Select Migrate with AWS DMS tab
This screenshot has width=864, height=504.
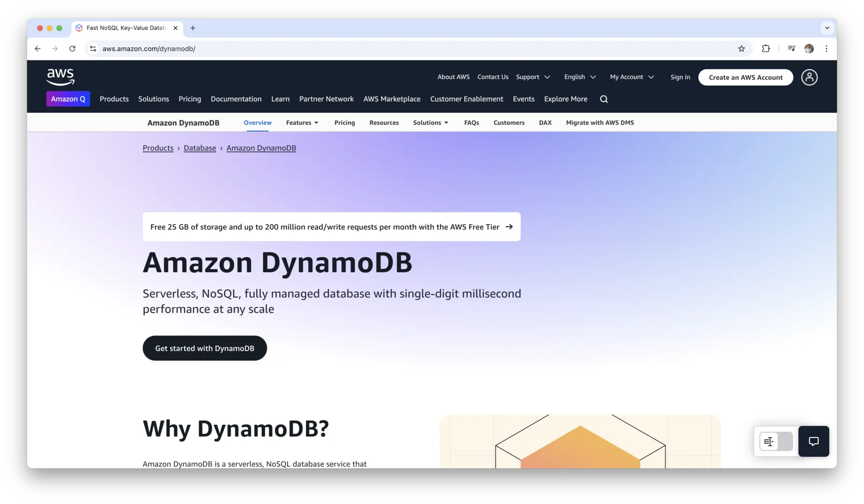[x=600, y=123]
